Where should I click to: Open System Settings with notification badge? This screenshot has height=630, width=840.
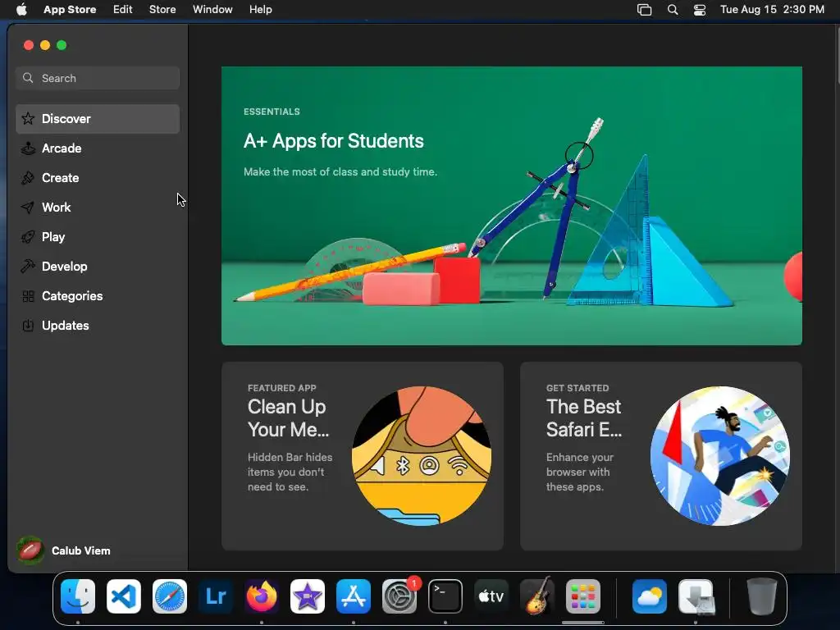pyautogui.click(x=399, y=596)
